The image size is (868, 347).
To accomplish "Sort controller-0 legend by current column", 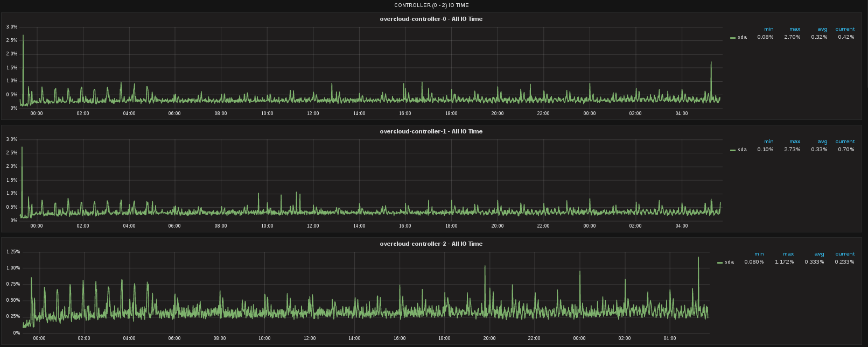I will (845, 29).
